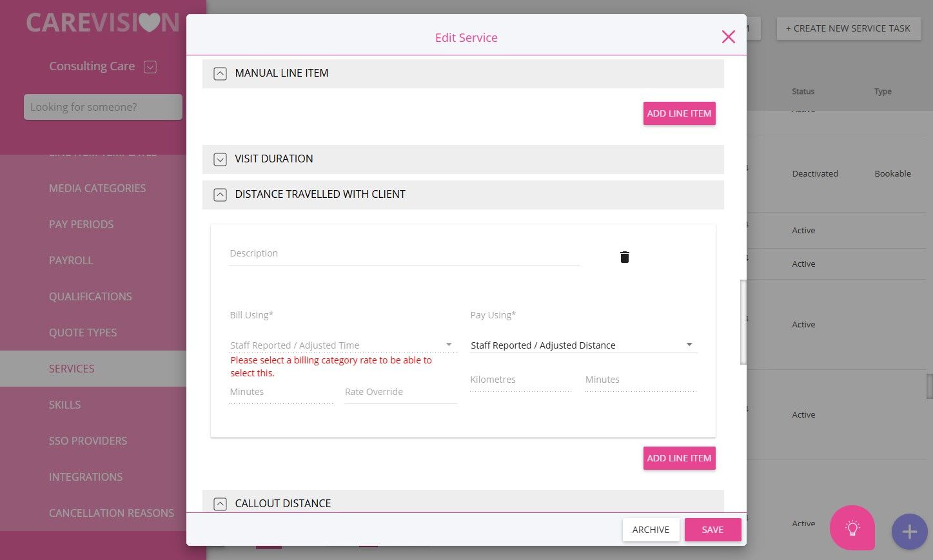Go to Qualifications in the sidebar

pyautogui.click(x=90, y=296)
